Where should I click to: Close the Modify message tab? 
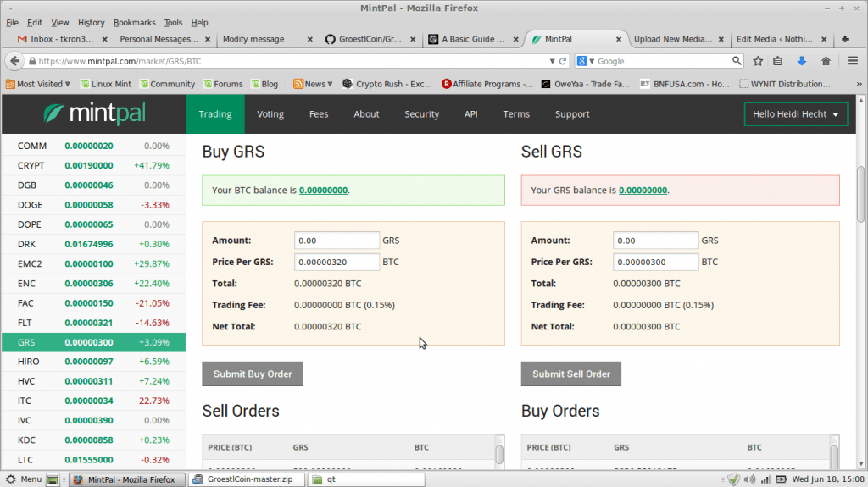pyautogui.click(x=310, y=39)
